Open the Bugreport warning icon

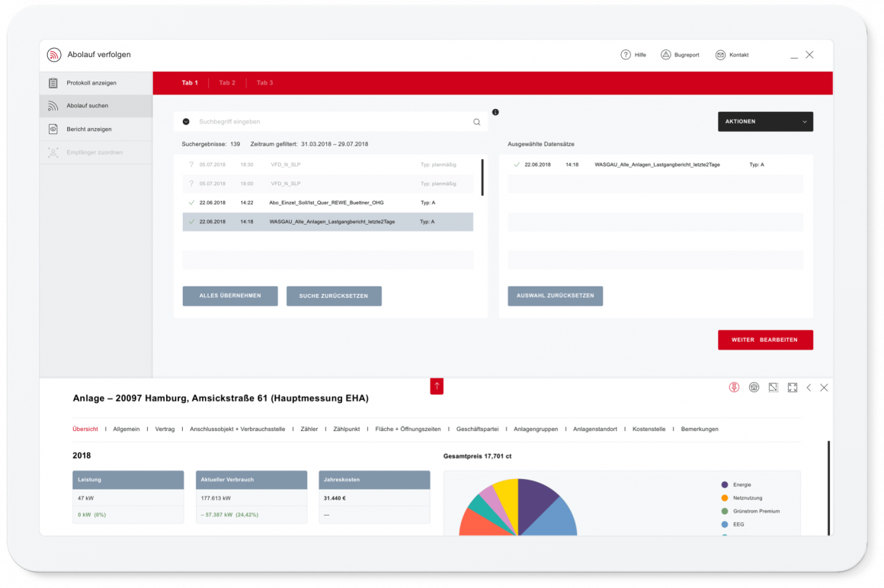click(665, 55)
